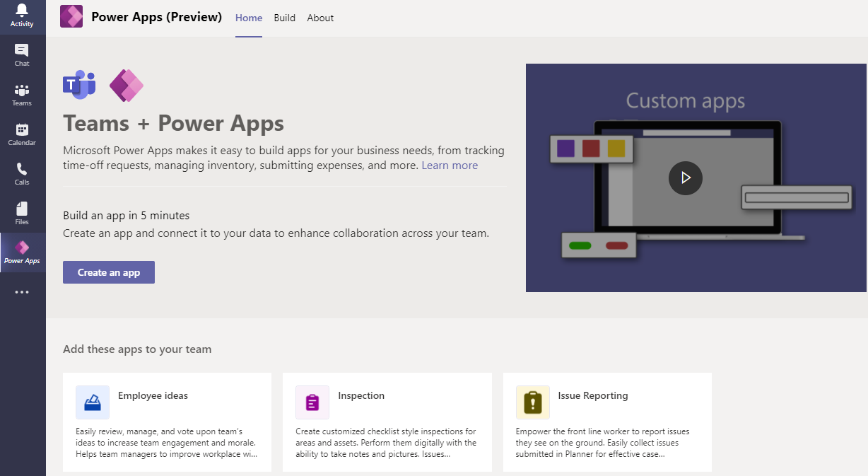Click the Create an app button
This screenshot has height=476, width=868.
coord(109,272)
